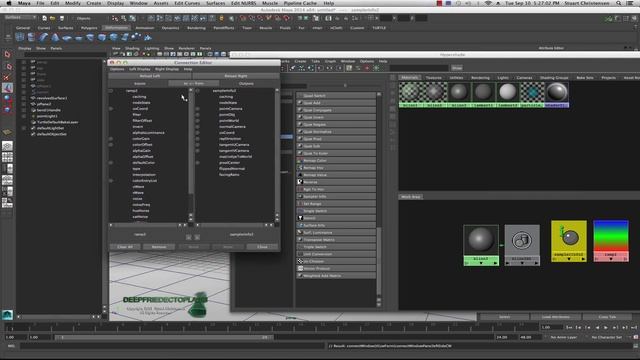
Task: Select the blinn material node in the work area
Action: click(481, 245)
